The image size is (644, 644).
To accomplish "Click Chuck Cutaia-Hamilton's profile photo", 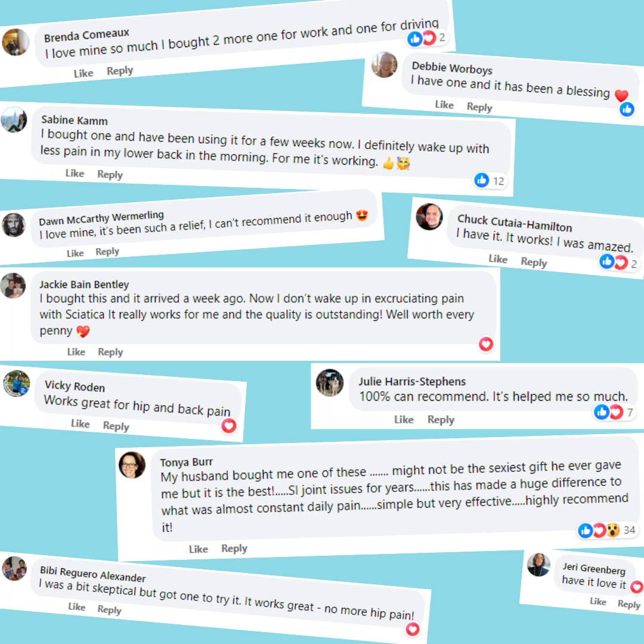I will [x=429, y=216].
